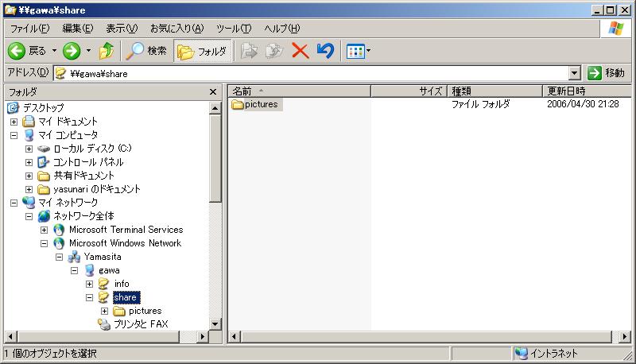The image size is (636, 364).
Task: Select the マイ ドキュメント folder icon
Action: click(29, 121)
